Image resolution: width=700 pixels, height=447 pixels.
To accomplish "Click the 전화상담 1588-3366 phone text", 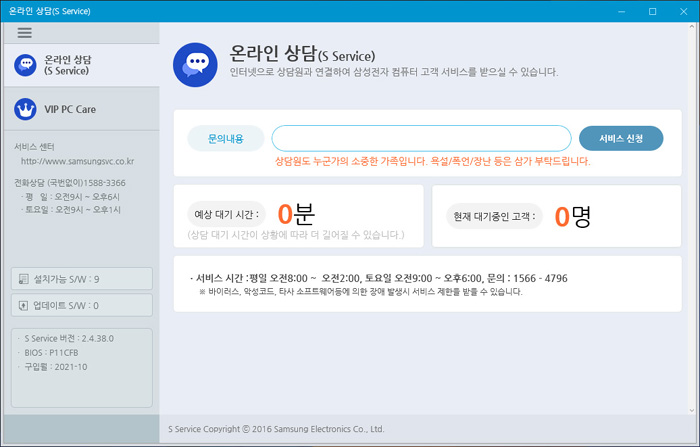I will coord(70,183).
